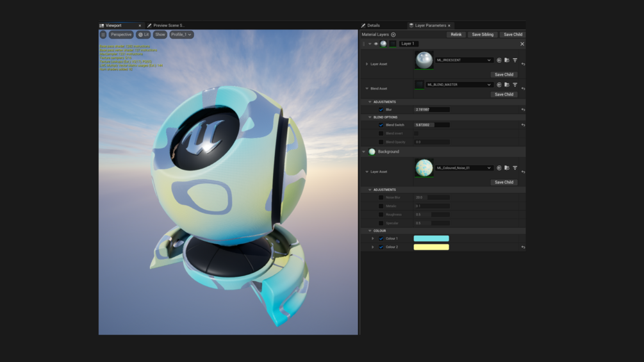Screen dimensions: 644x362
Task: Reset Blend Switch value to default
Action: [523, 125]
